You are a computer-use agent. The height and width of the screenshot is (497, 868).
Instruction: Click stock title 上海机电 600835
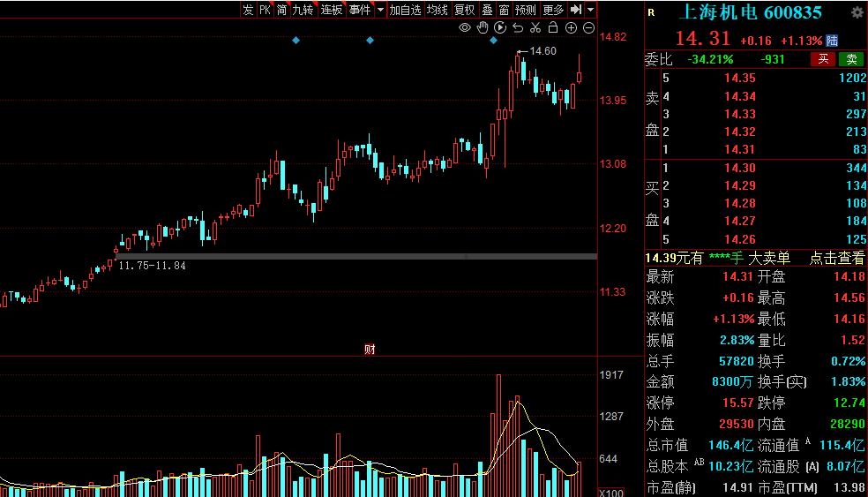(x=750, y=12)
